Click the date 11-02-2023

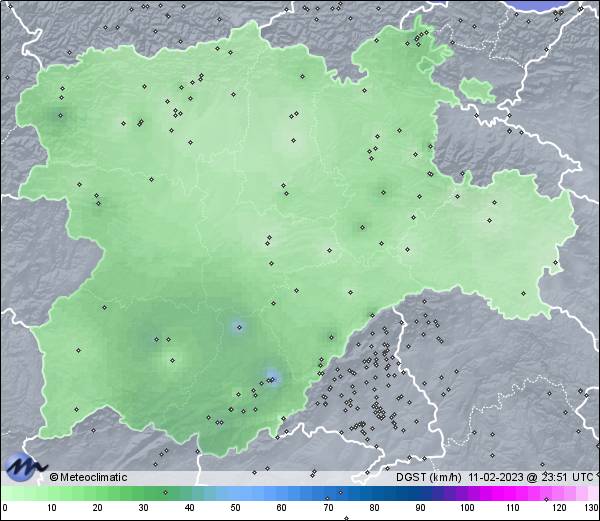click(496, 477)
